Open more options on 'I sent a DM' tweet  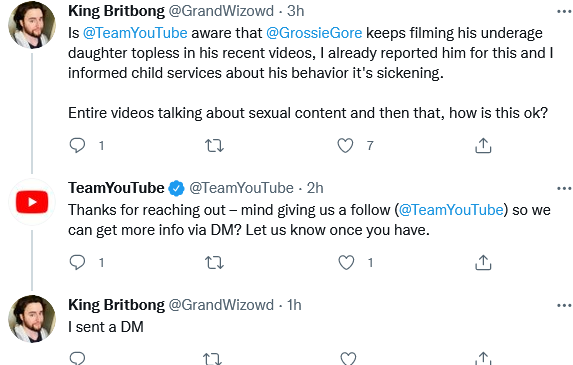564,305
